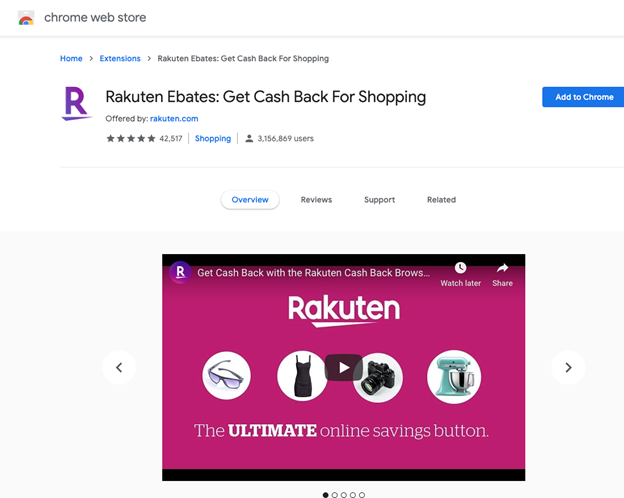Viewport: 624px width, 498px height.
Task: Go to Extensions in the breadcrumb
Action: [120, 59]
